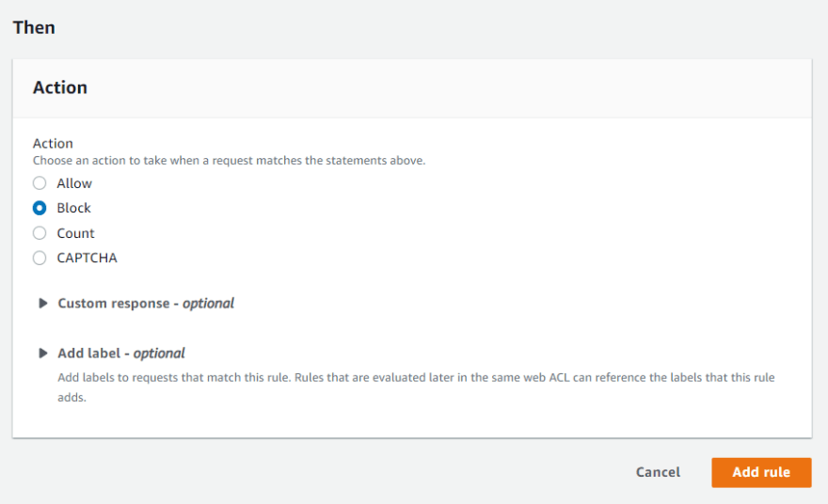Click the selected Block radio circle

(40, 208)
